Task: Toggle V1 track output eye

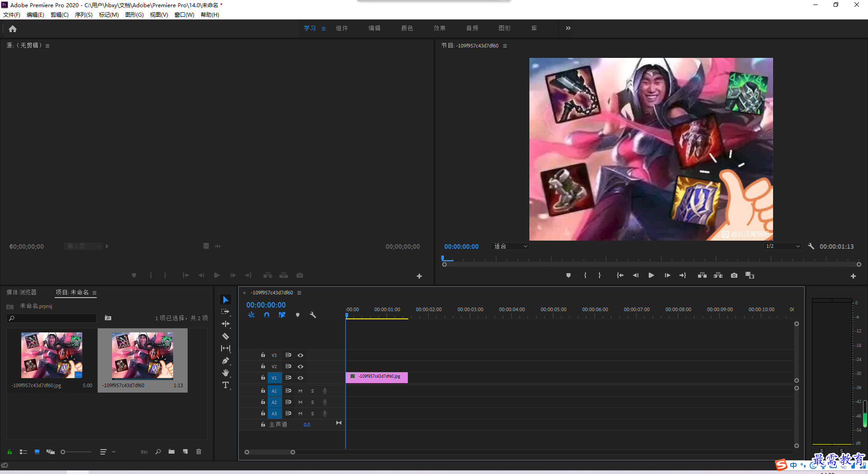Action: (x=300, y=378)
